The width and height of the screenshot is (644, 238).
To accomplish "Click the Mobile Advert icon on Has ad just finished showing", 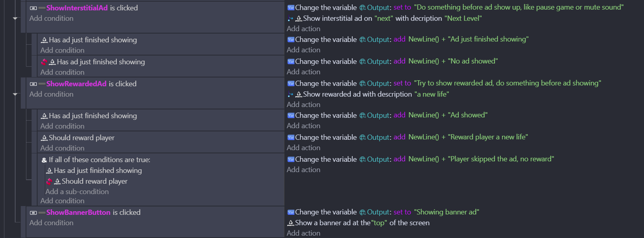I will pyautogui.click(x=44, y=40).
